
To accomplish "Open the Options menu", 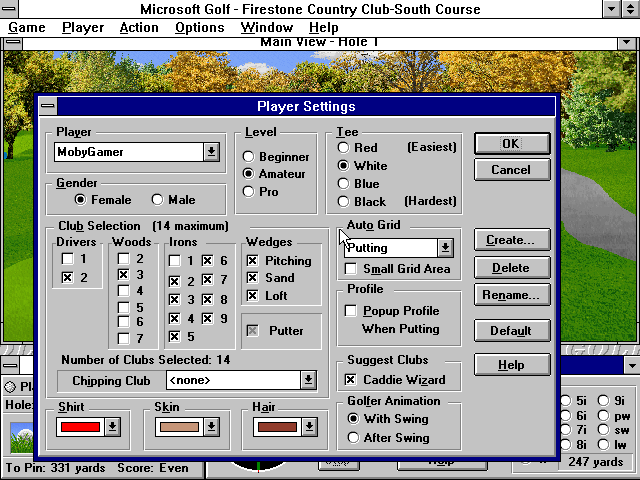I will (x=199, y=28).
